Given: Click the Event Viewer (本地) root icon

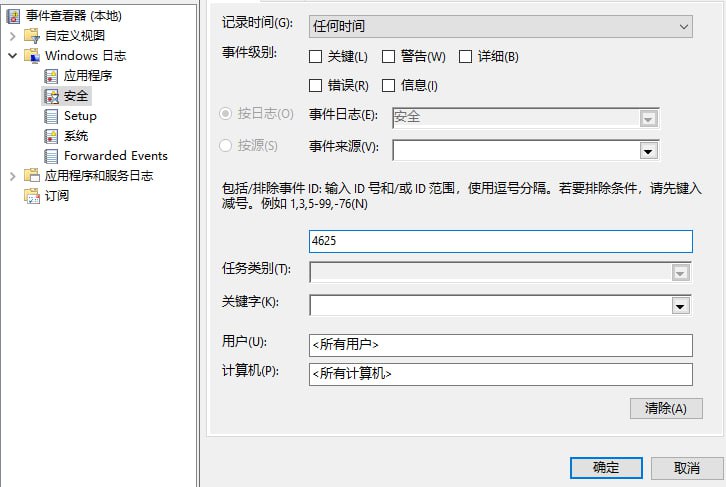Looking at the screenshot, I should click(x=13, y=16).
